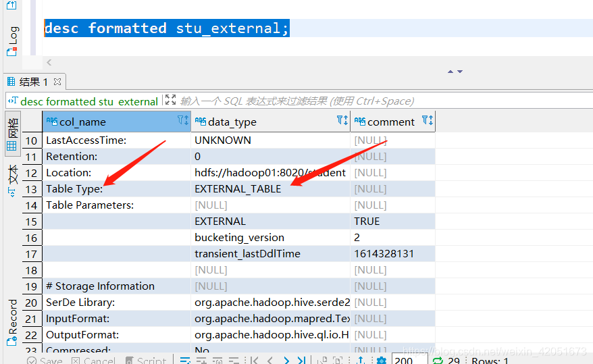Screen dimensions: 593x364
Task: Select the data_type column header
Action: click(x=270, y=122)
